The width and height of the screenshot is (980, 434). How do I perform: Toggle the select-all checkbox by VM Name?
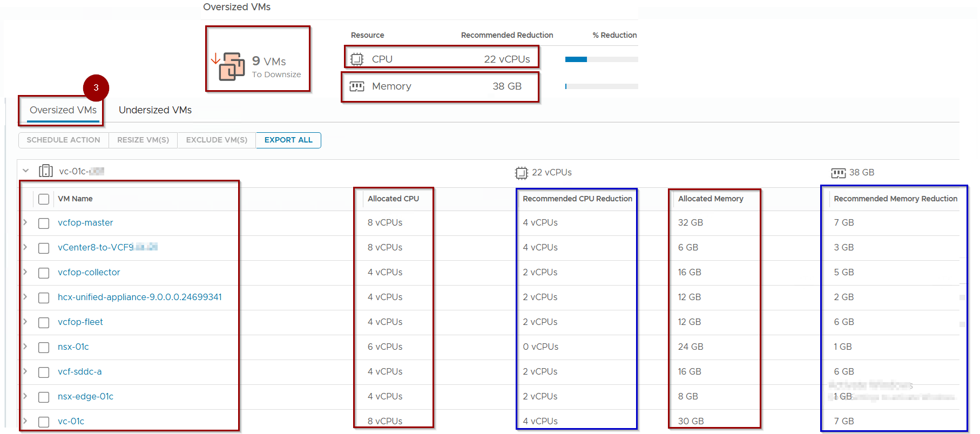click(x=44, y=199)
